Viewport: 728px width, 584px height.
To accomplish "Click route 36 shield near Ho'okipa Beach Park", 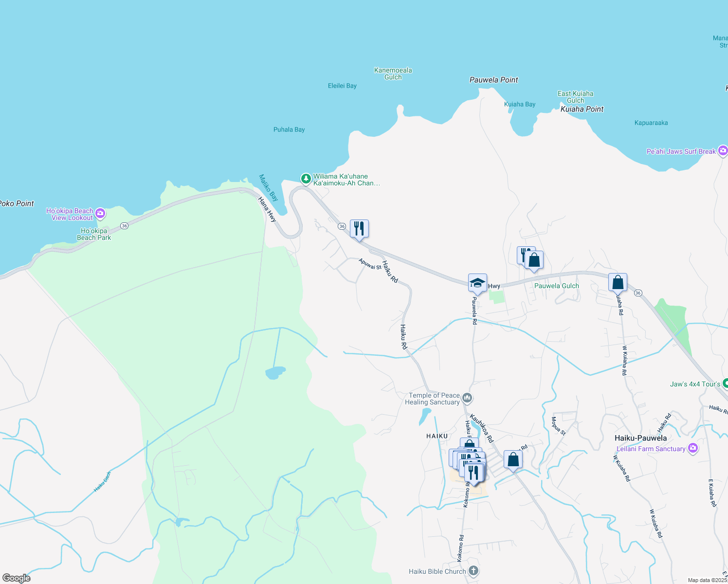I will (125, 226).
